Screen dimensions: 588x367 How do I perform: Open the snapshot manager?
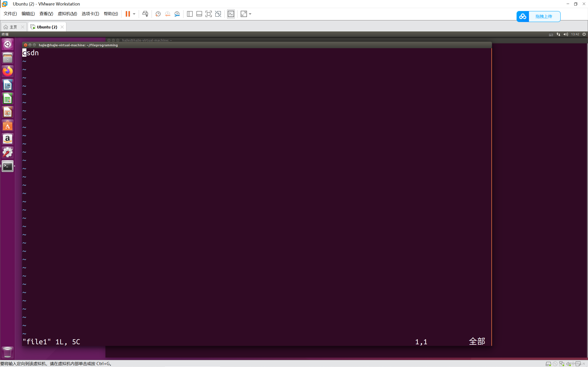[x=177, y=14]
